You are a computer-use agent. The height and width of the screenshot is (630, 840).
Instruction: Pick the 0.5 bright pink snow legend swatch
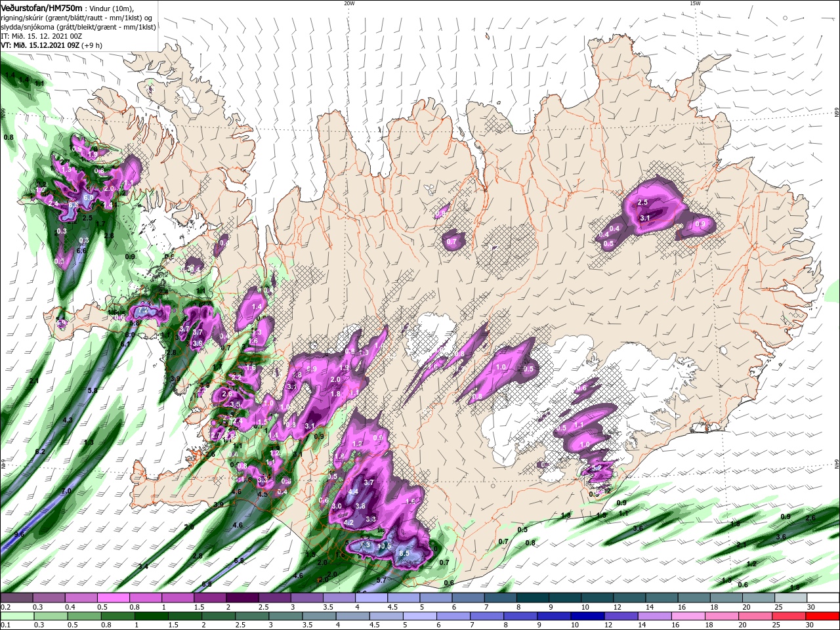tap(113, 598)
